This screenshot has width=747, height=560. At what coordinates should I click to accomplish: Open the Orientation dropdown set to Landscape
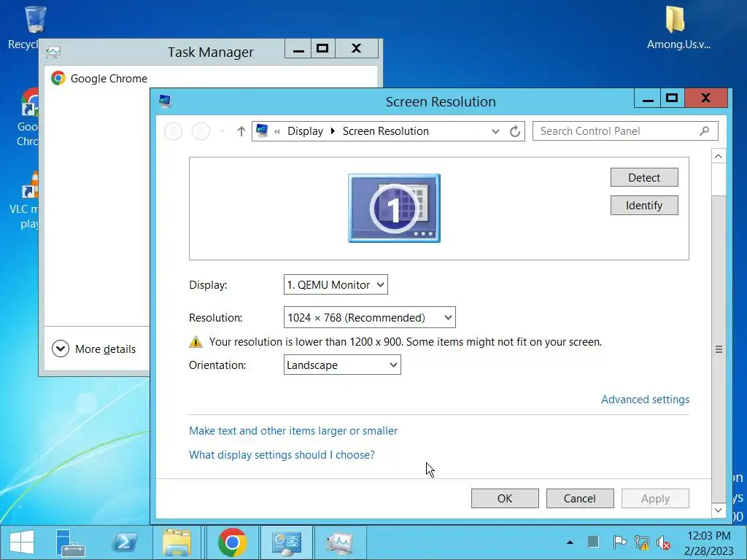tap(342, 365)
